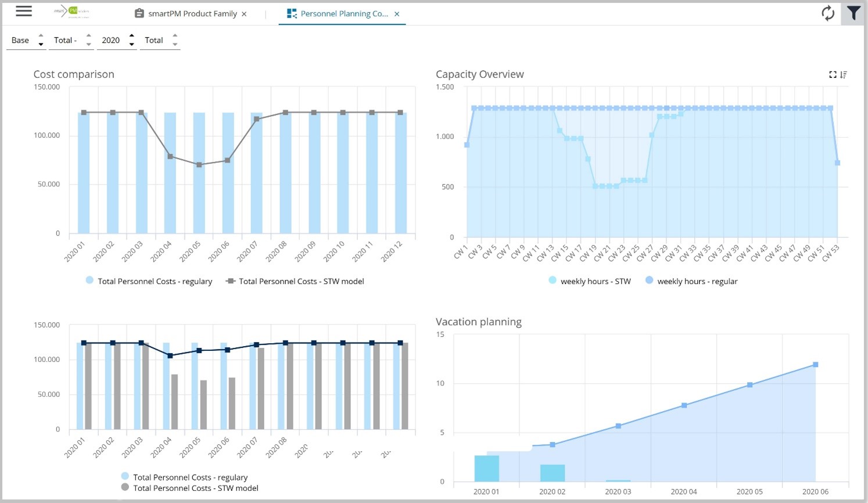Toggle 'weekly hours - STW' legend series
Screen dimensions: 868x503
coord(590,281)
